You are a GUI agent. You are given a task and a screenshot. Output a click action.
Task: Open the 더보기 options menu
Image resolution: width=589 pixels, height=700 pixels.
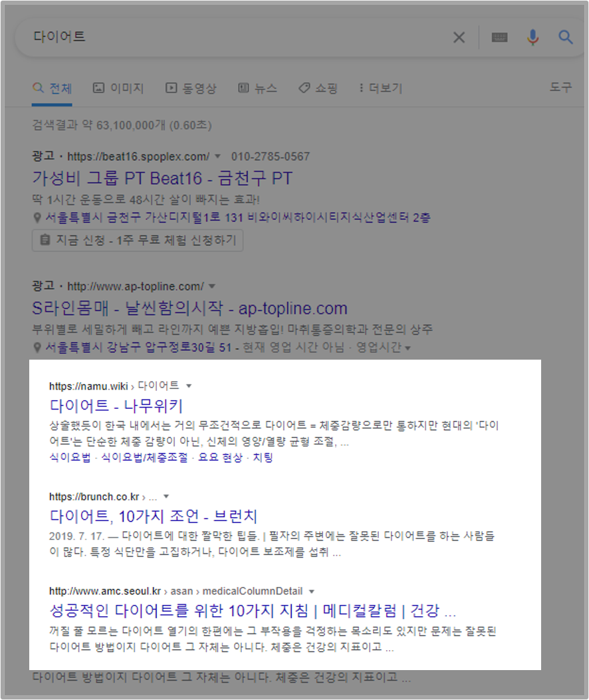click(379, 87)
